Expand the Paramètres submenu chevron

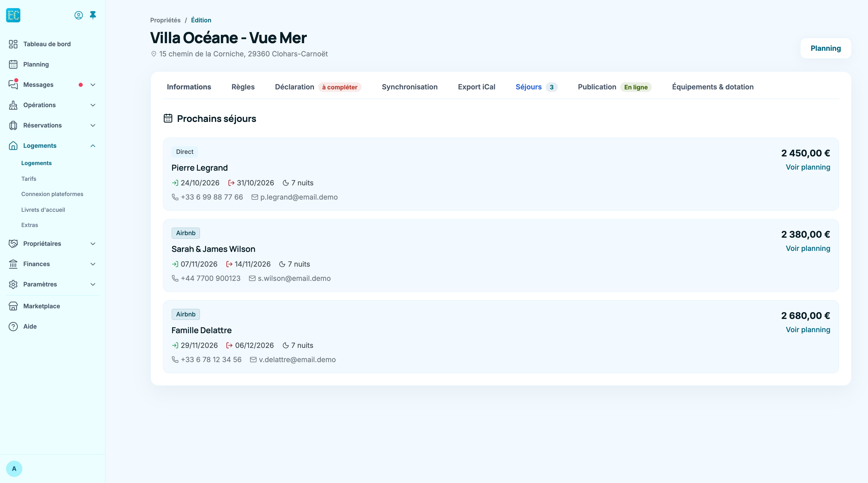93,284
